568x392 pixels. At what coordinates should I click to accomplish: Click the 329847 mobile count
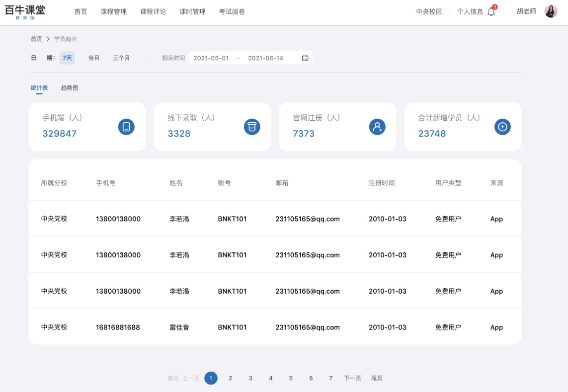pos(60,133)
